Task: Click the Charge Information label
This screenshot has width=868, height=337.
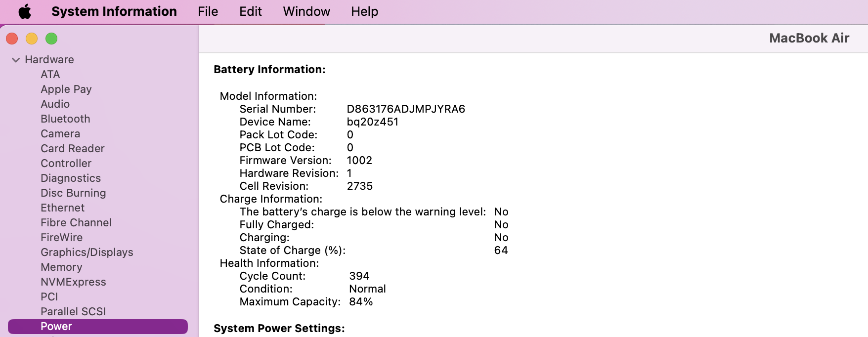Action: pyautogui.click(x=271, y=199)
